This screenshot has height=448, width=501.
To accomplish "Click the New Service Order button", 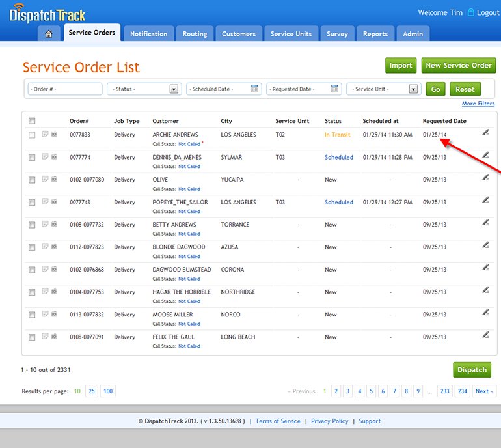I will click(458, 65).
